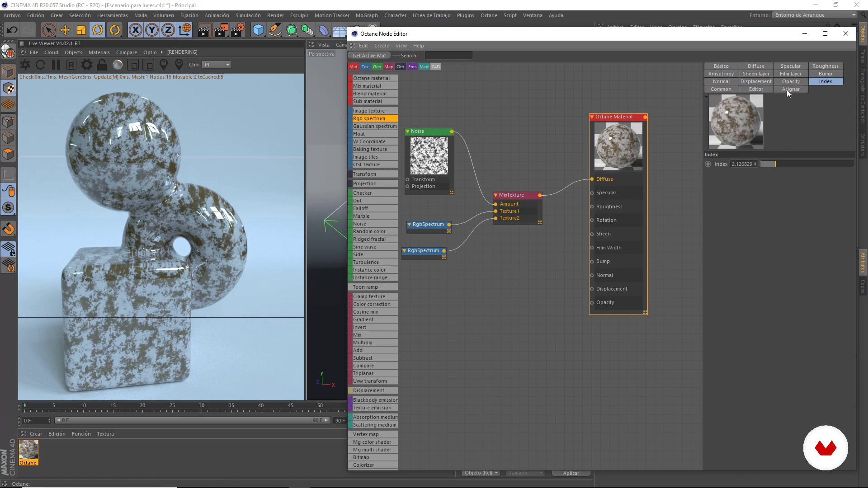Toggle the Gen node filter
The height and width of the screenshot is (488, 868).
click(x=377, y=67)
